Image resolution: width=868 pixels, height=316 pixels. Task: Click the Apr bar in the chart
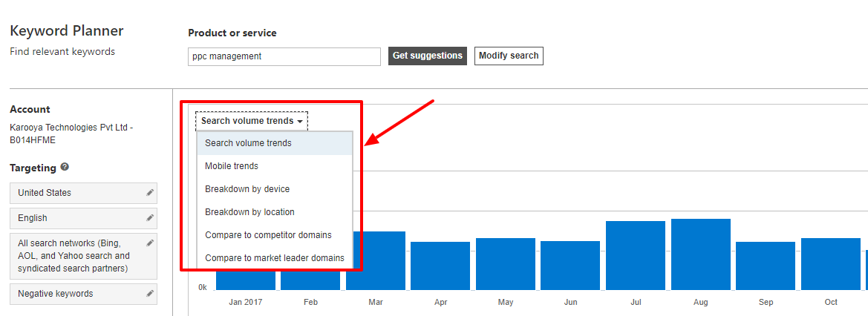440,266
